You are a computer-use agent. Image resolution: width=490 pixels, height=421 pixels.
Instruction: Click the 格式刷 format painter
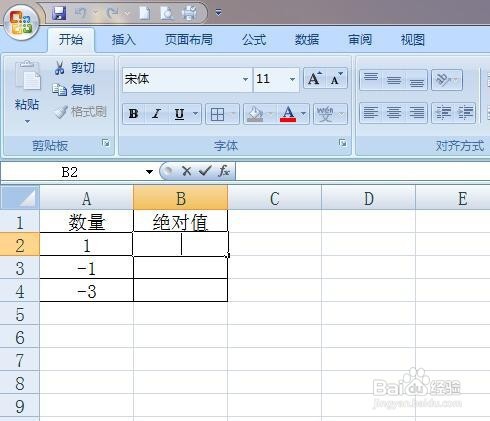point(81,112)
